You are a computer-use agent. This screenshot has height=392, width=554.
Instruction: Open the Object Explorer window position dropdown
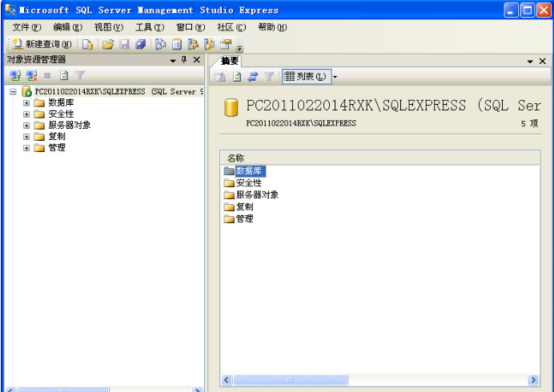[173, 60]
